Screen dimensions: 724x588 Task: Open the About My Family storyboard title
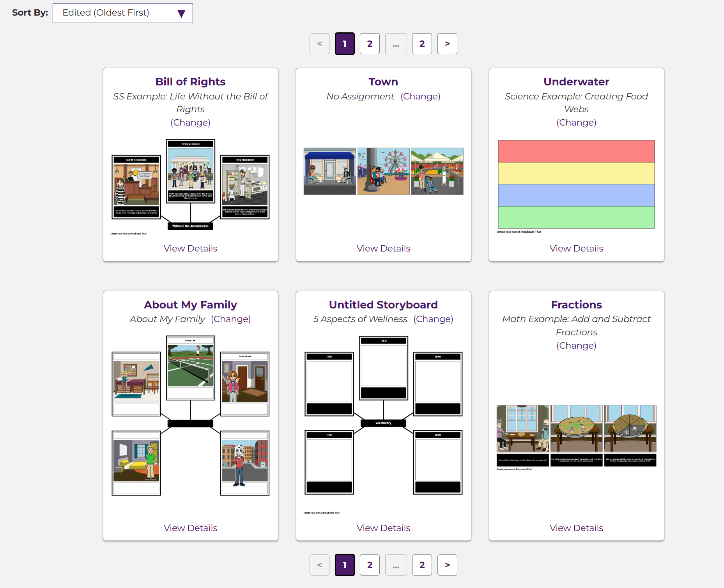coord(190,305)
